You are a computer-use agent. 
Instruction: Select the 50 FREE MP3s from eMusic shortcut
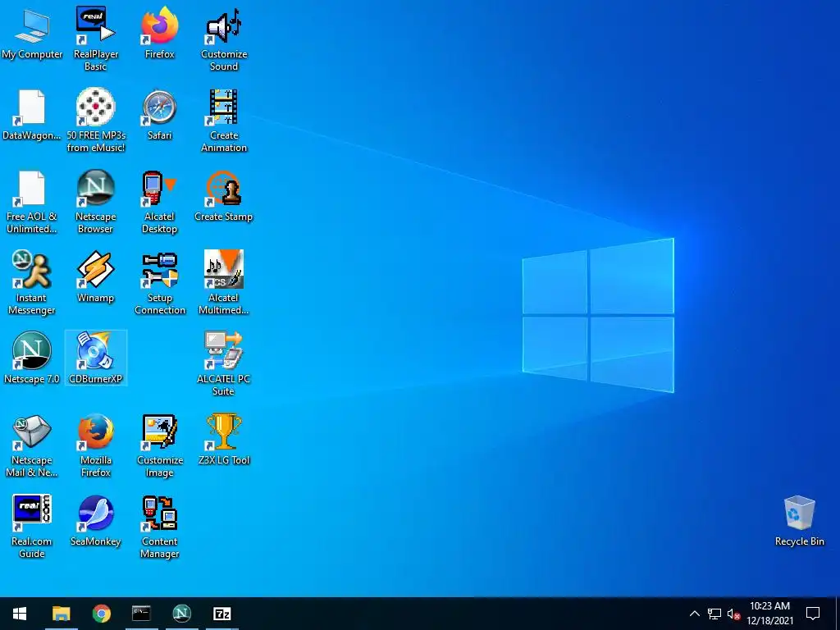point(96,120)
